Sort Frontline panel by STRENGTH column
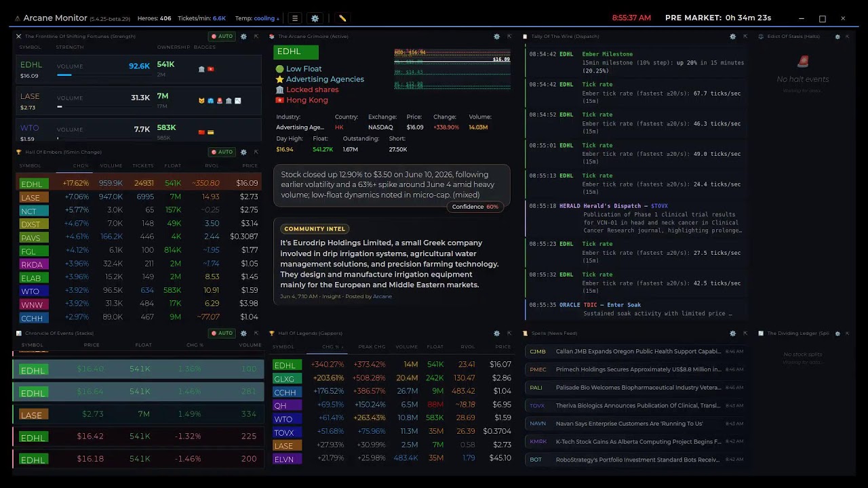868x488 pixels. click(70, 47)
